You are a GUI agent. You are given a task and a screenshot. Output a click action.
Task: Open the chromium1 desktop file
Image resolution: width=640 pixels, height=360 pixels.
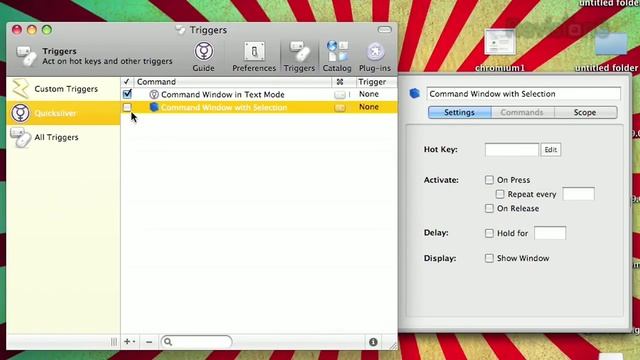(x=500, y=50)
